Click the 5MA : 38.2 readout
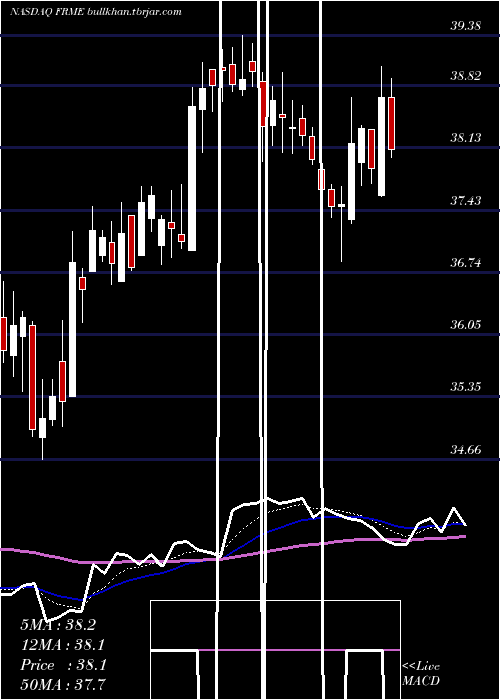 click(x=58, y=625)
